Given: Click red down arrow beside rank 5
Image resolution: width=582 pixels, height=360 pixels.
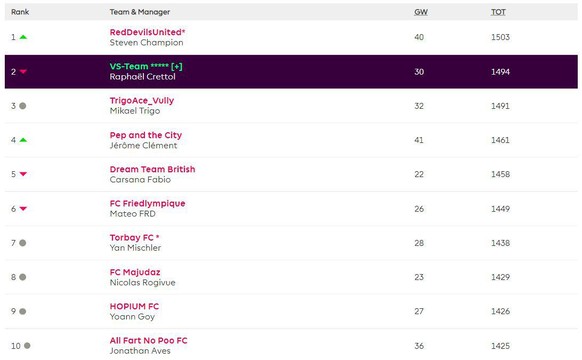Looking at the screenshot, I should tap(23, 174).
